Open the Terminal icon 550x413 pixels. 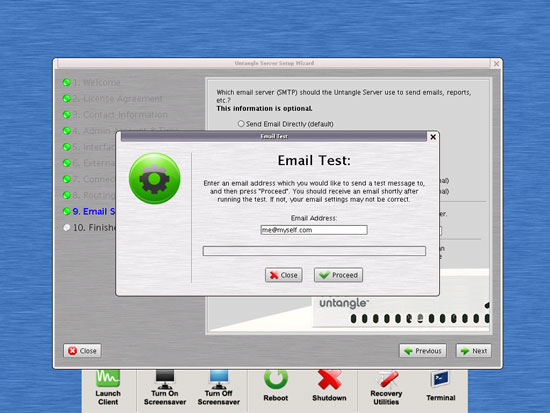tap(441, 385)
